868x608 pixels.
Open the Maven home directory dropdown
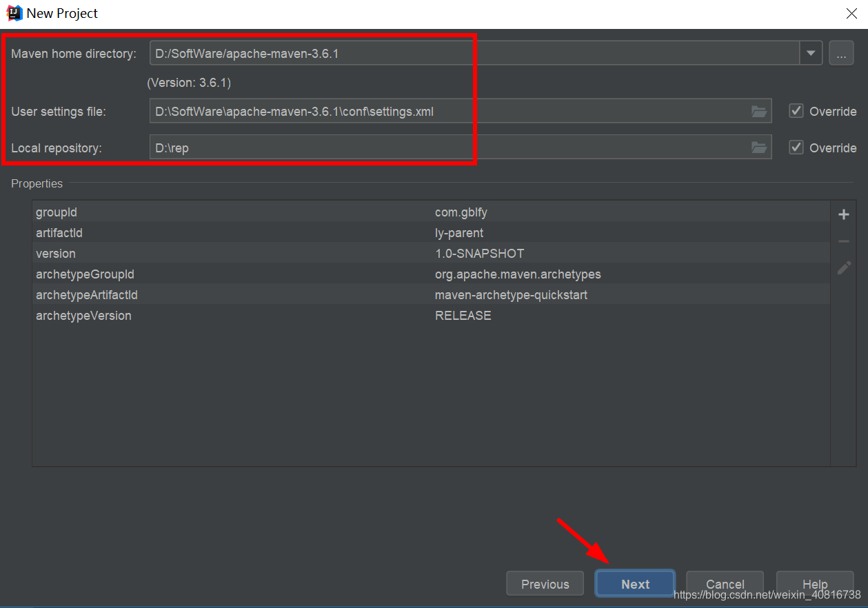811,53
